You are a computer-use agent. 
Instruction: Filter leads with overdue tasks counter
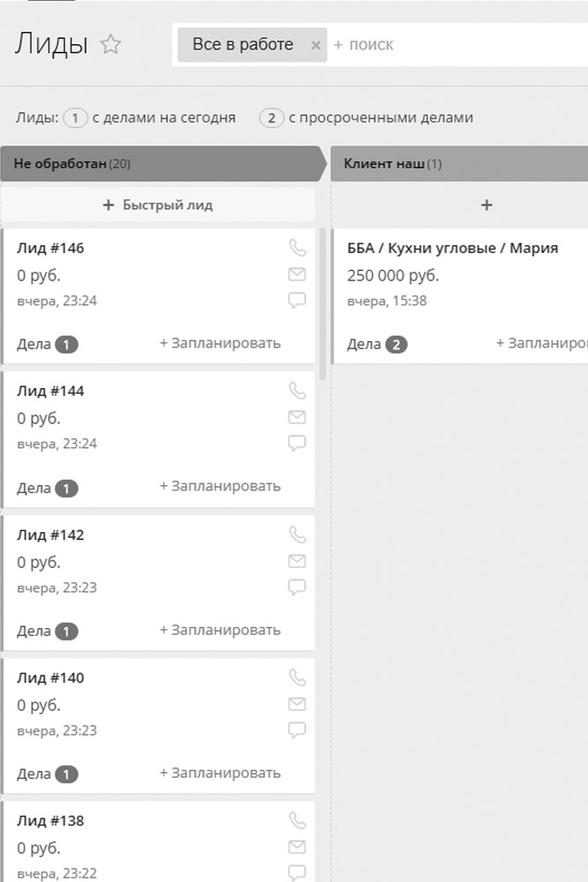[x=272, y=117]
